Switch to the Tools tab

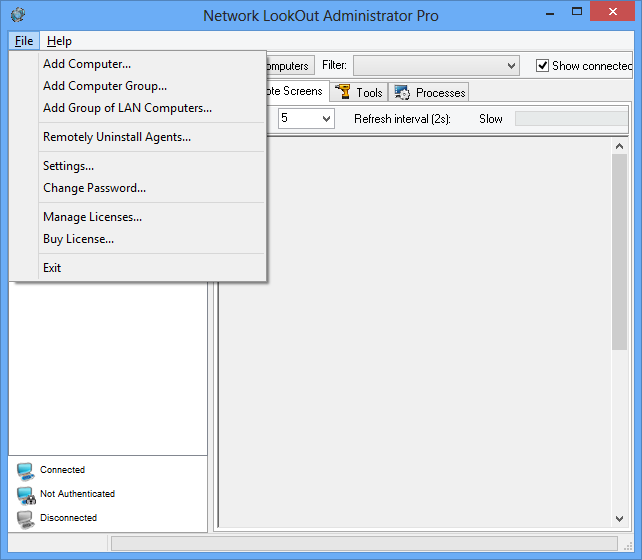359,92
